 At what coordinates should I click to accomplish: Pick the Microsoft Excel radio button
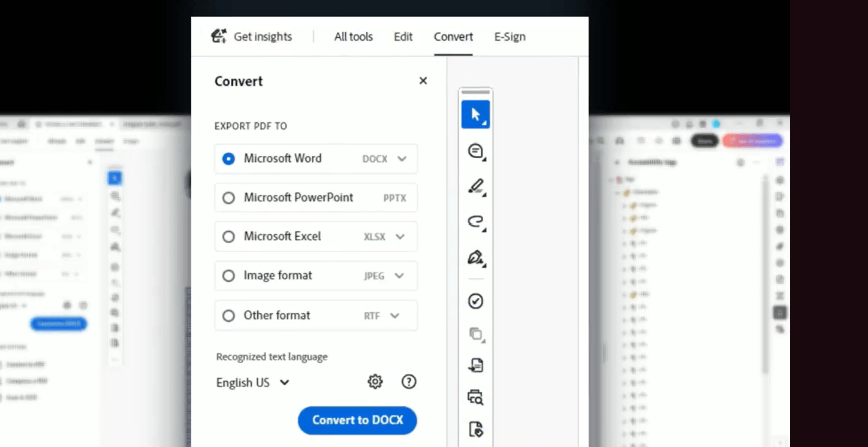228,237
